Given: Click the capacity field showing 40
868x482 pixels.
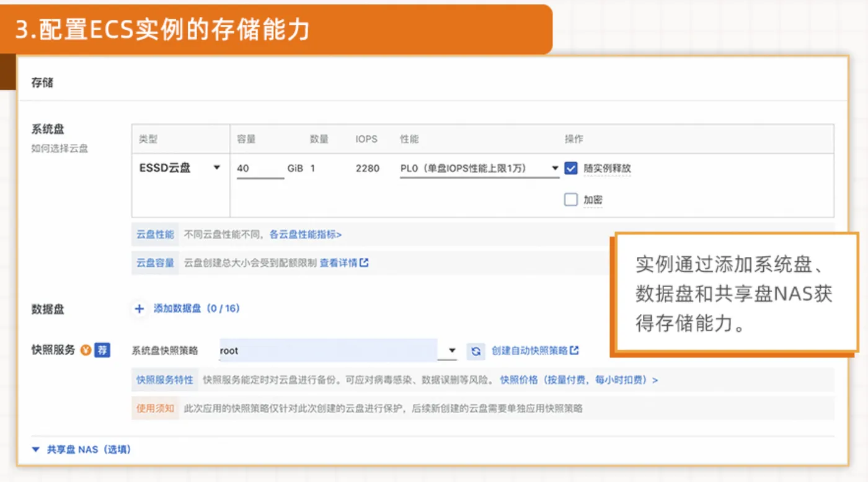Looking at the screenshot, I should tap(260, 168).
